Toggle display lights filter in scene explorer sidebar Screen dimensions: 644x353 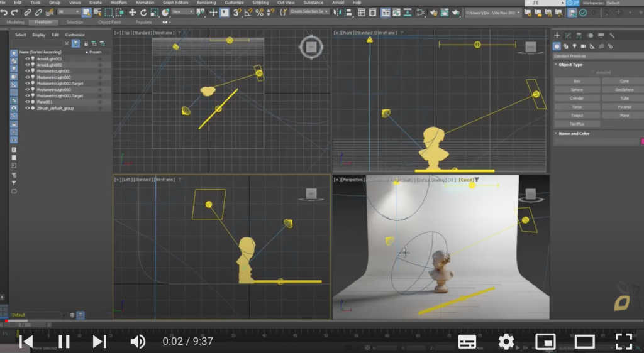point(14,68)
